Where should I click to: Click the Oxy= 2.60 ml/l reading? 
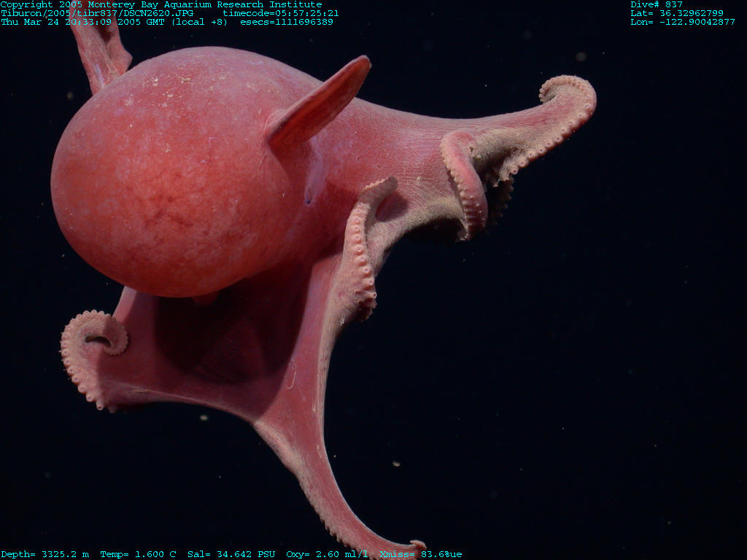(x=327, y=554)
